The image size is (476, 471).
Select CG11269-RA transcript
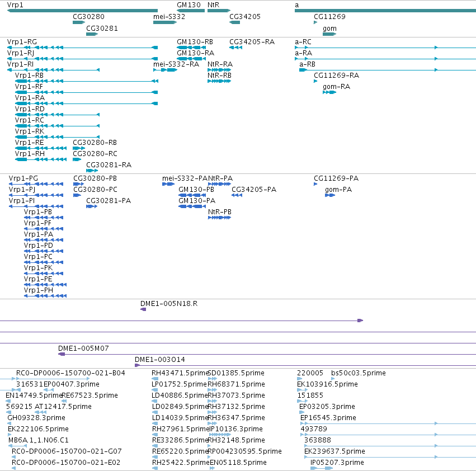pos(315,81)
